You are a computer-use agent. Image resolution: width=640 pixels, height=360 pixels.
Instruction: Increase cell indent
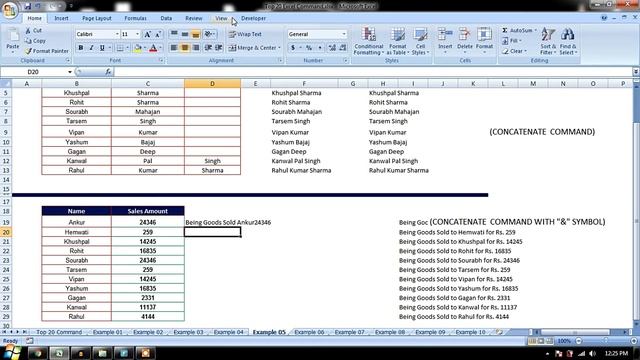219,48
